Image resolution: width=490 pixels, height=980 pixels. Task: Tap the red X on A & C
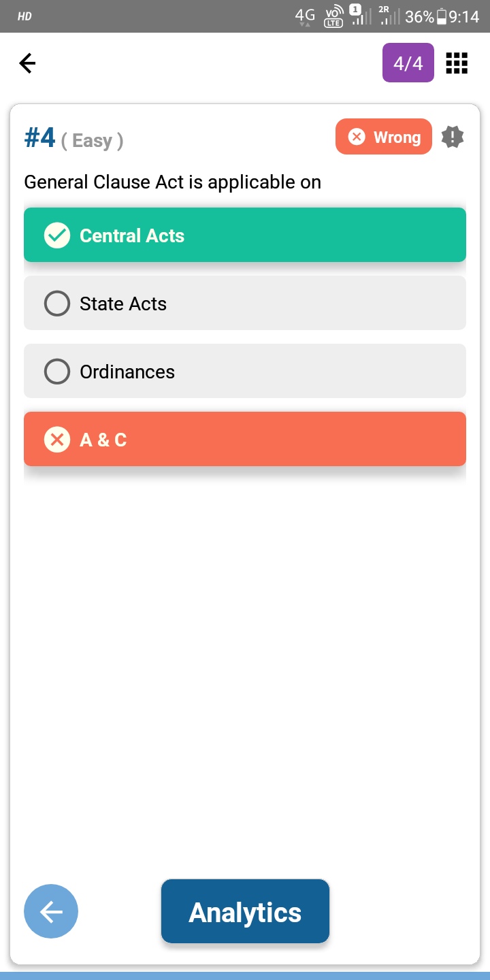[x=57, y=440]
